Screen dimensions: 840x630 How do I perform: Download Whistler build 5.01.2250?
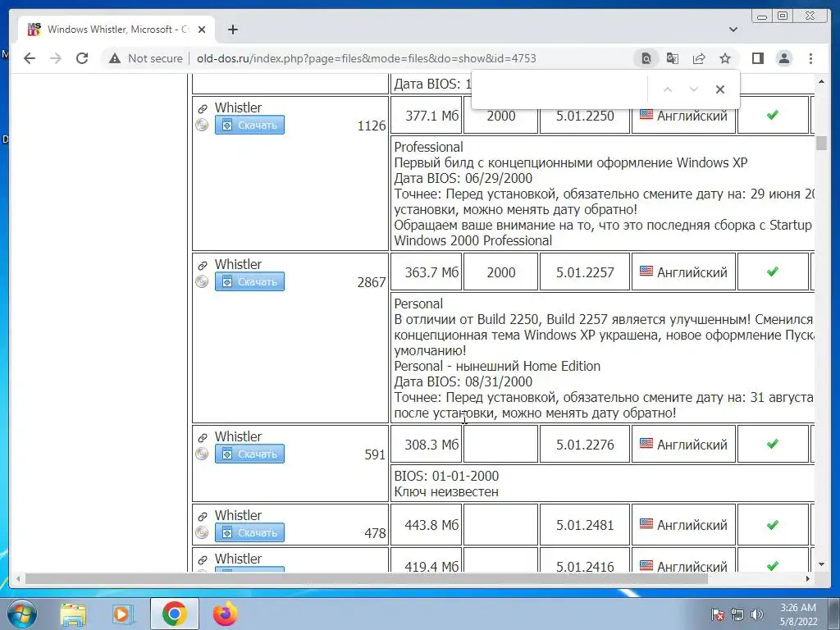[249, 125]
